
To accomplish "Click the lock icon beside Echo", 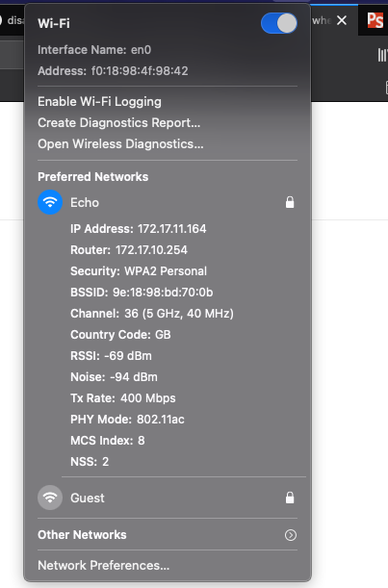I will [290, 202].
